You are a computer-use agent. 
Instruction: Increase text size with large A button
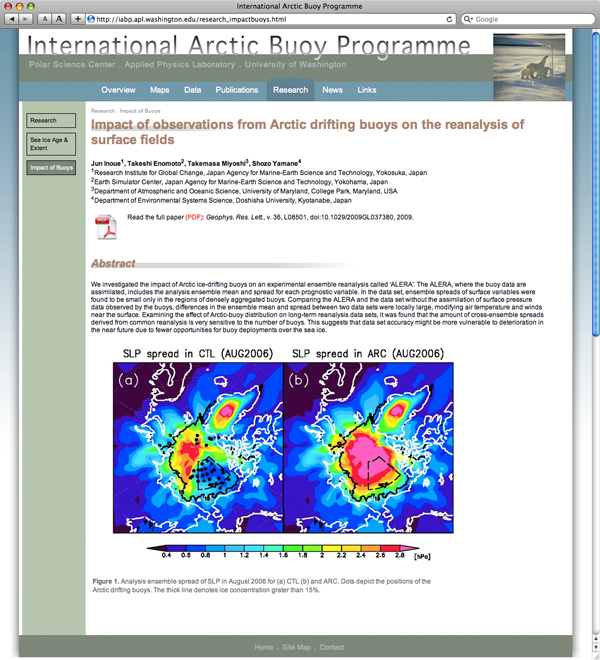point(59,19)
